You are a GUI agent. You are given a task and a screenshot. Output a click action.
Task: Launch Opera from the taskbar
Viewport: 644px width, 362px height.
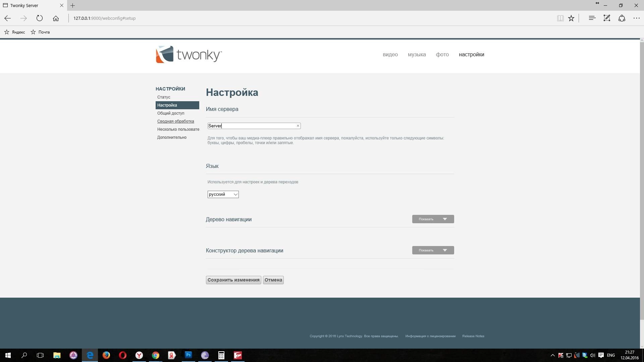(x=123, y=355)
